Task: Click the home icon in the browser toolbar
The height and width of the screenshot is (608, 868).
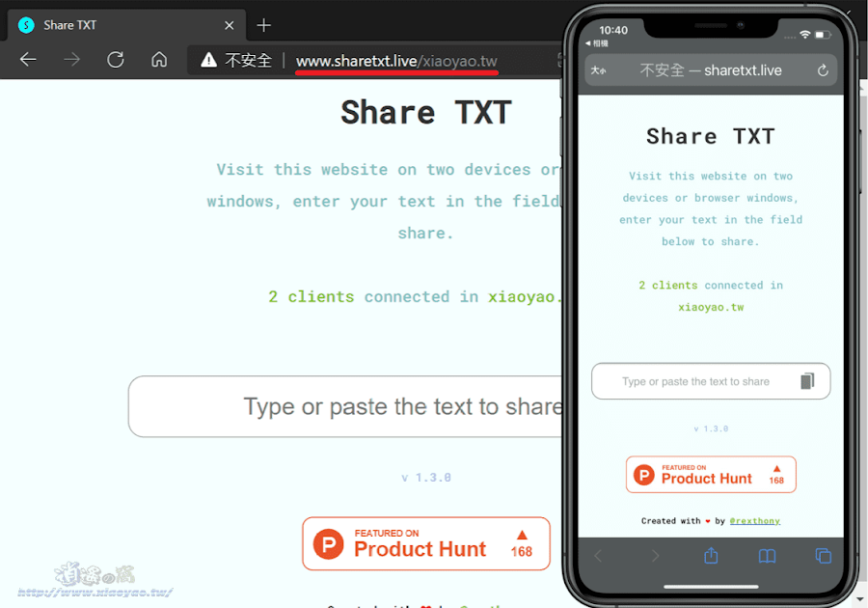Action: 160,59
